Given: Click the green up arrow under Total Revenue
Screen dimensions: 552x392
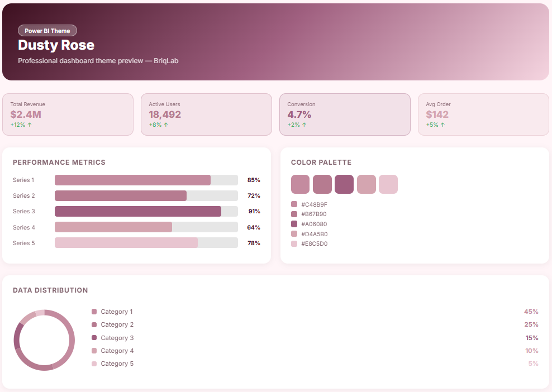Looking at the screenshot, I should [x=30, y=125].
